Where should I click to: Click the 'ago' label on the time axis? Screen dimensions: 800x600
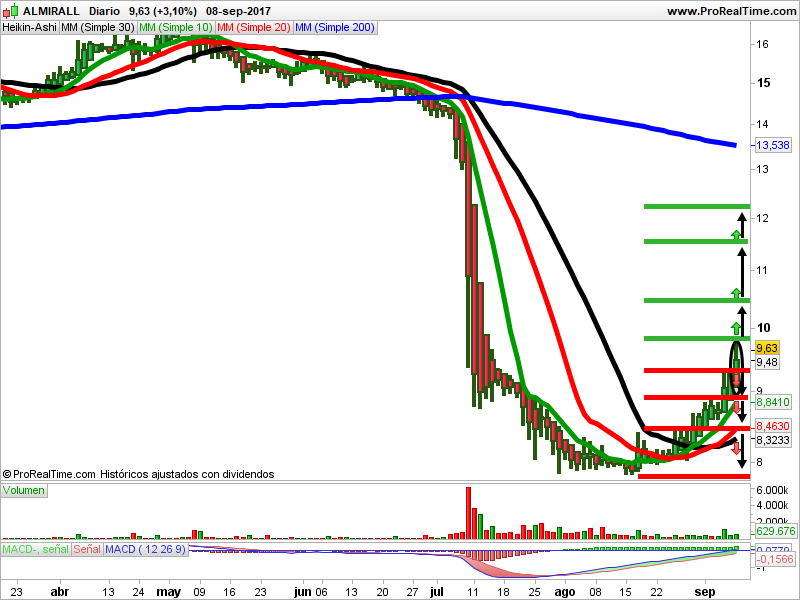coord(565,592)
